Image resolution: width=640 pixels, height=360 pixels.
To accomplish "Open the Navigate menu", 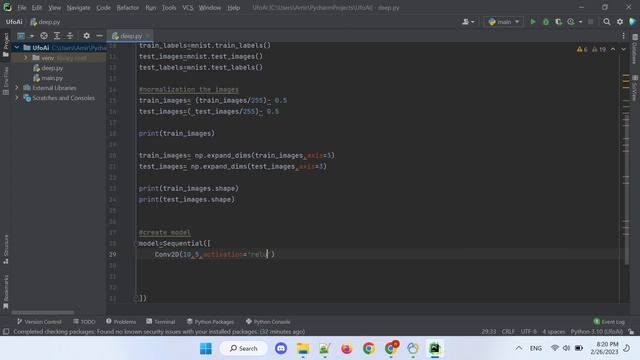I will [x=78, y=8].
